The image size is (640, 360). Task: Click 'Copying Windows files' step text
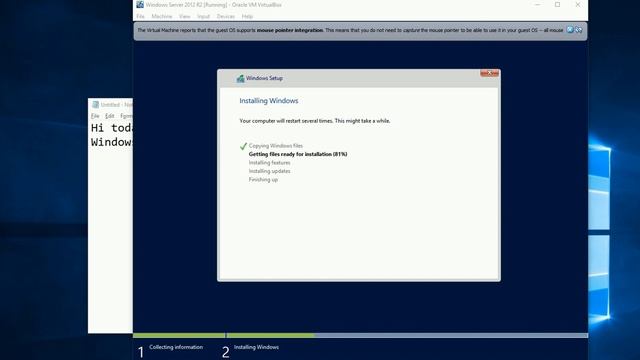click(x=276, y=146)
